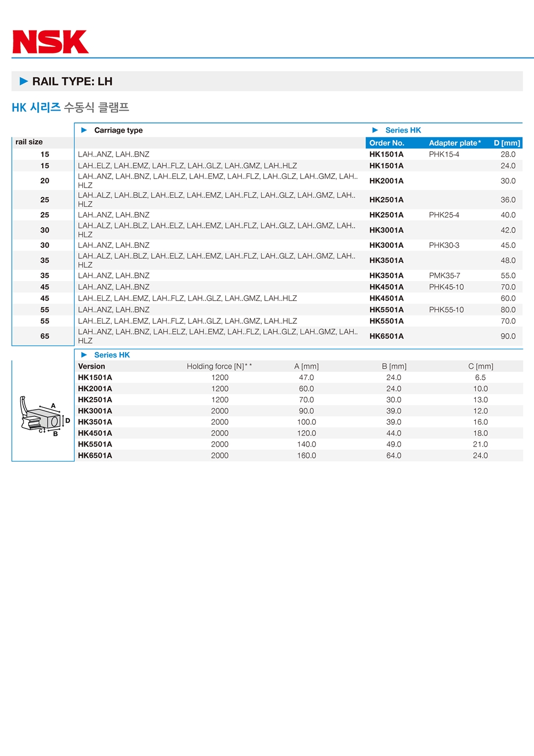Click the D value 80.0
The image size is (534, 756).
508,310
